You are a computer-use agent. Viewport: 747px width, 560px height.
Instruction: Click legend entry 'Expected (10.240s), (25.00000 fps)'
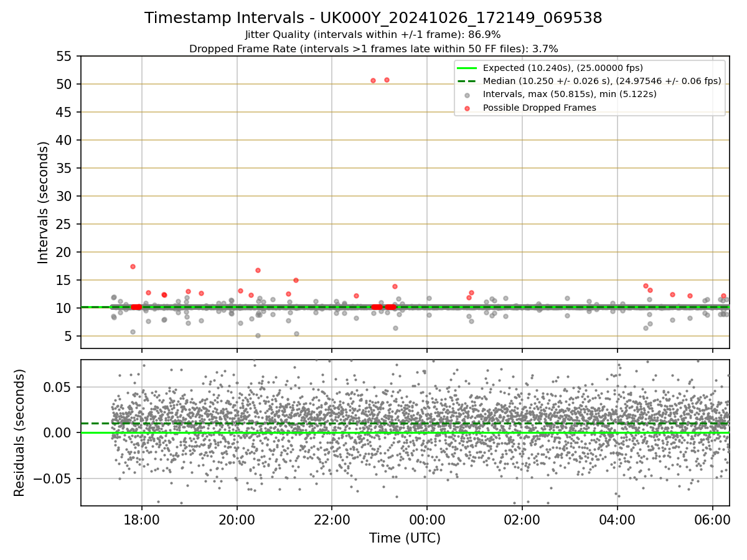point(563,68)
